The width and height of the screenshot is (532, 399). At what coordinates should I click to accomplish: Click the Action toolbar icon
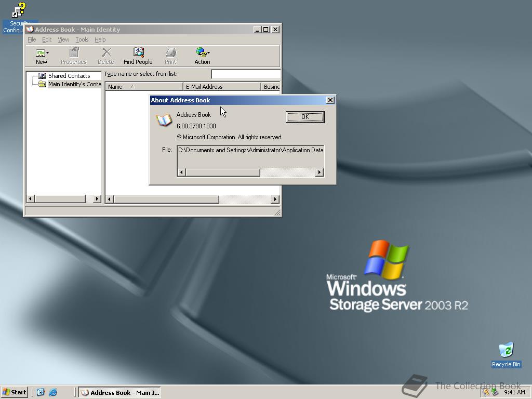click(x=201, y=52)
